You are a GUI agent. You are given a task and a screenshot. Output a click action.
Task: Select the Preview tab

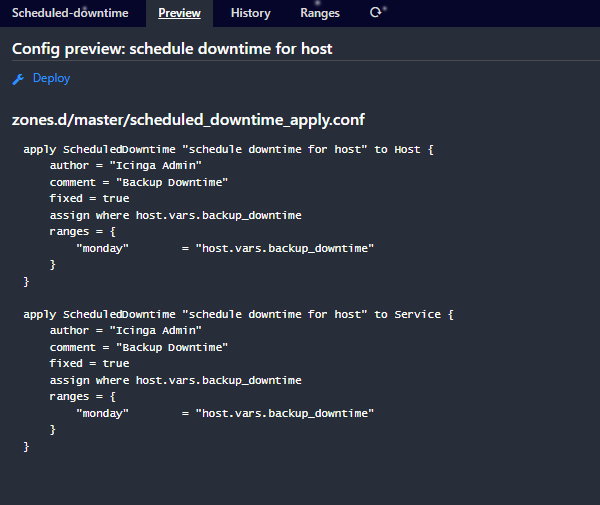(179, 13)
